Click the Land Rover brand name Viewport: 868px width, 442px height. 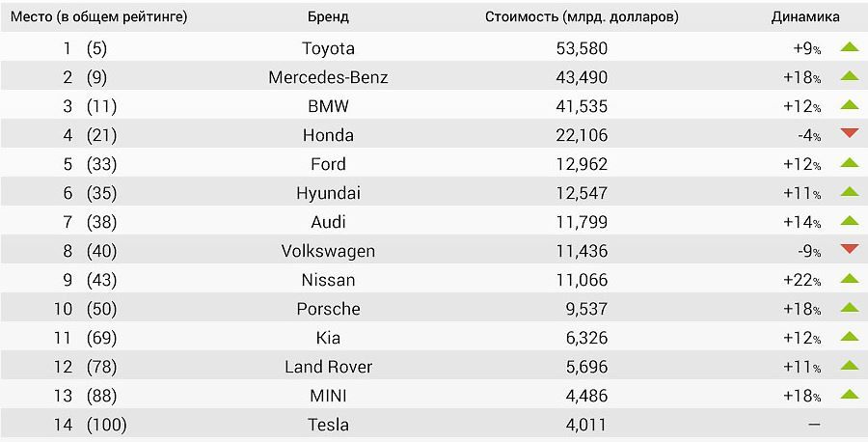[328, 367]
